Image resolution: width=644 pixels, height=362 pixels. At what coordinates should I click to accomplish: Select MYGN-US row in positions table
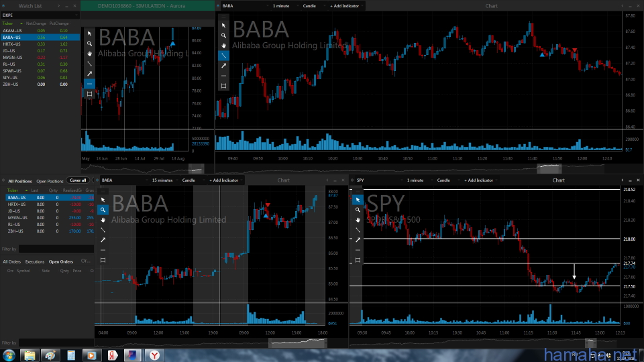[50, 217]
